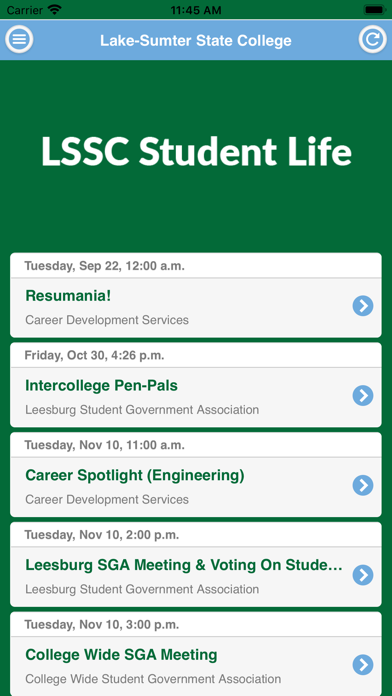The image size is (392, 696).
Task: Open the Resumania! event title
Action: [68, 296]
